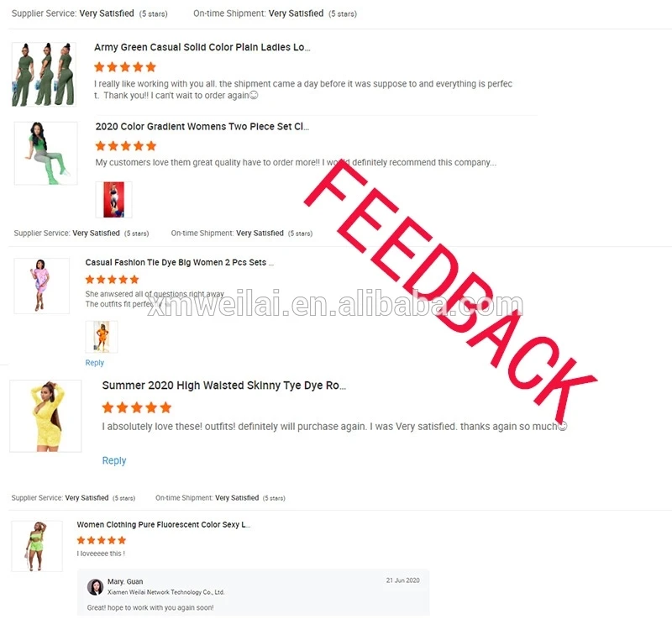Open 2020 Color Gradient Womens Two Piece title
The image size is (672, 630).
tap(202, 127)
